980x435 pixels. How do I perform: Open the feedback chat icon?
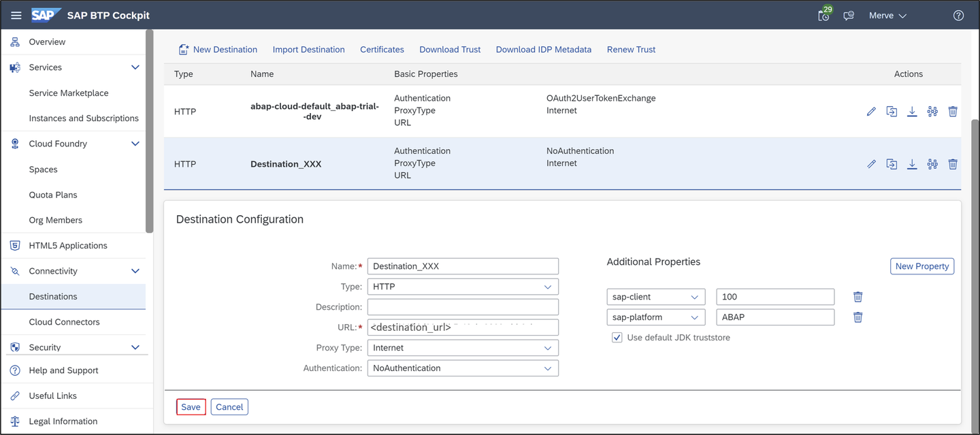(x=849, y=16)
